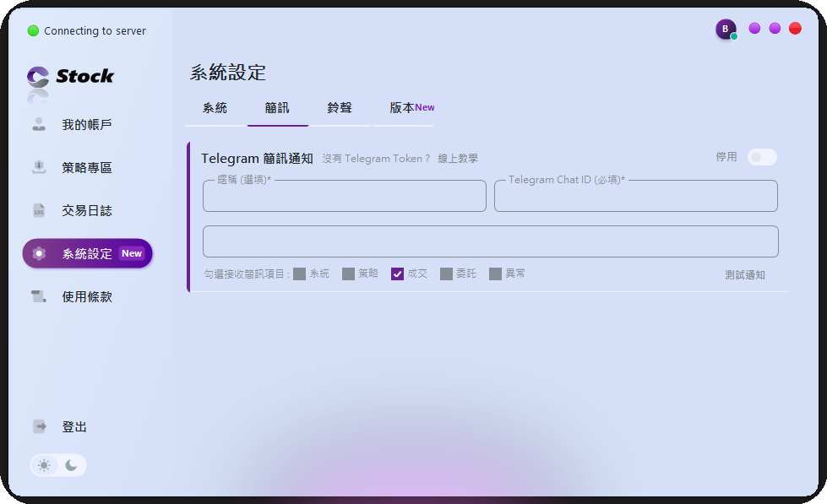This screenshot has width=827, height=504.
Task: Click the 使用條款 scroll icon
Action: [x=39, y=296]
